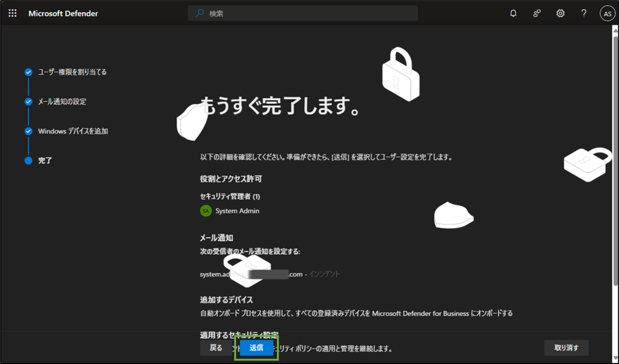
Task: Click inside the 検索 search field
Action: [303, 13]
